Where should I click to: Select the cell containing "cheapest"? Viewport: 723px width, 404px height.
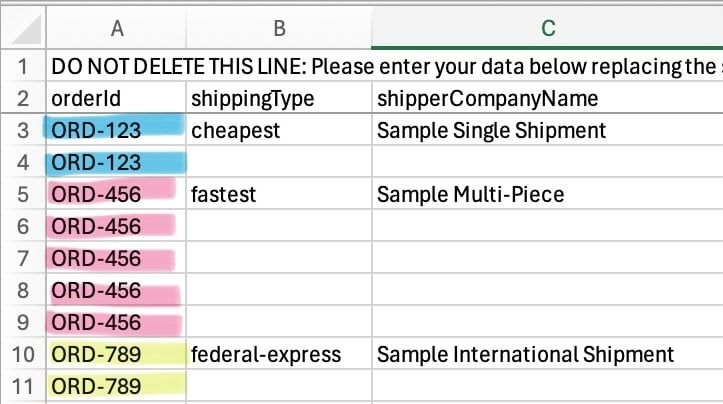click(277, 130)
